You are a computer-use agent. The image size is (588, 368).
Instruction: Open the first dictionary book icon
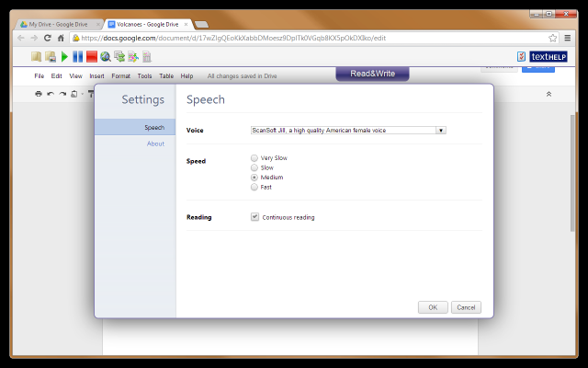(x=36, y=57)
